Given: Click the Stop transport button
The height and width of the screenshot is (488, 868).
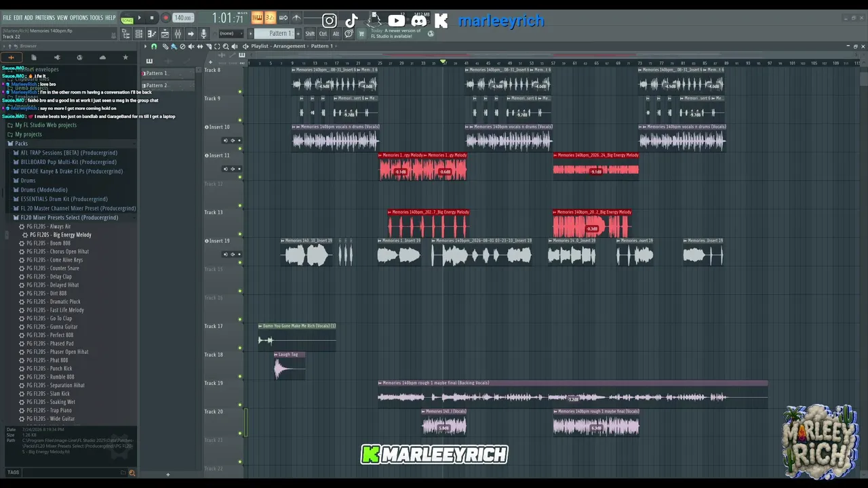Looking at the screenshot, I should tap(152, 18).
